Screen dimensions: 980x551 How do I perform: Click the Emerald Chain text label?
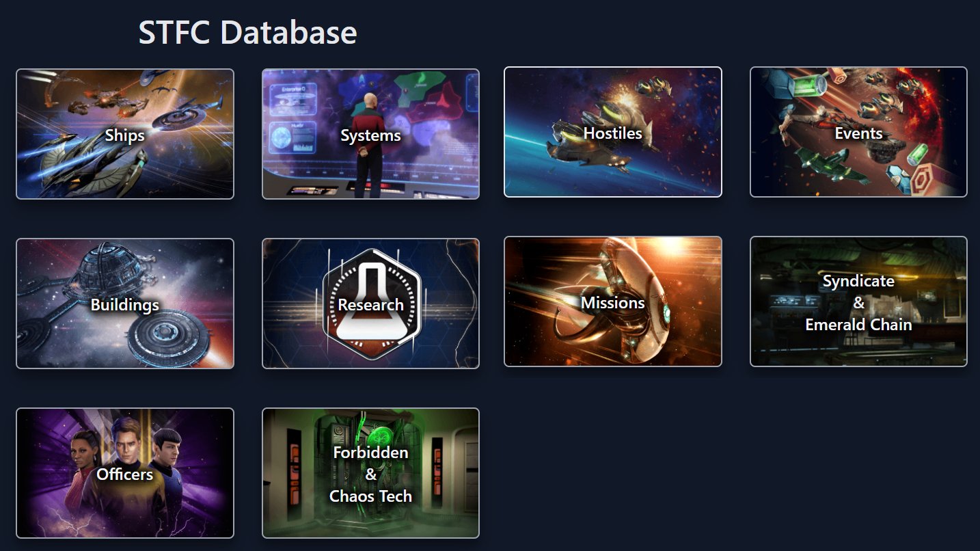(858, 325)
